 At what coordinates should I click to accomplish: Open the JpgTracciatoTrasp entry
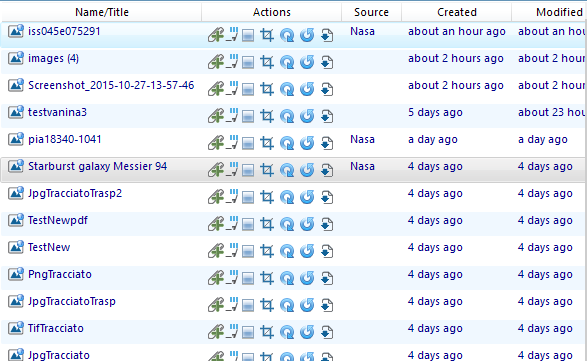click(72, 301)
